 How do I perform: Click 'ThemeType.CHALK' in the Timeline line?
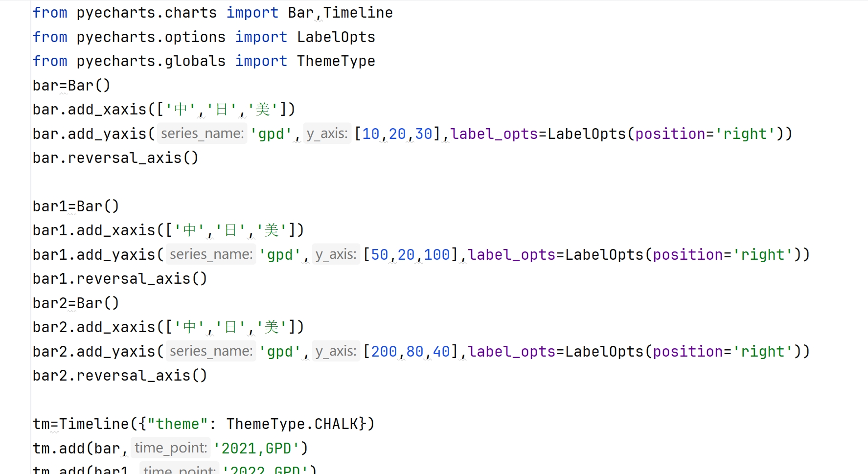(292, 424)
